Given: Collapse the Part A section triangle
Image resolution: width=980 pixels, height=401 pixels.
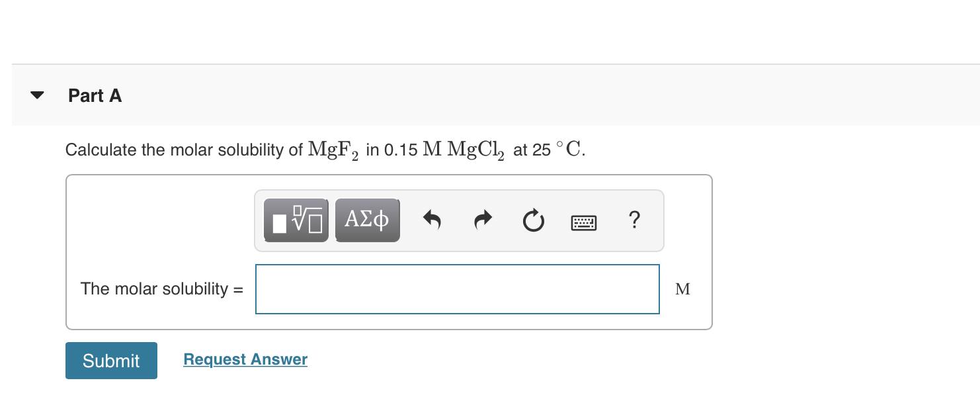Looking at the screenshot, I should click(x=37, y=95).
